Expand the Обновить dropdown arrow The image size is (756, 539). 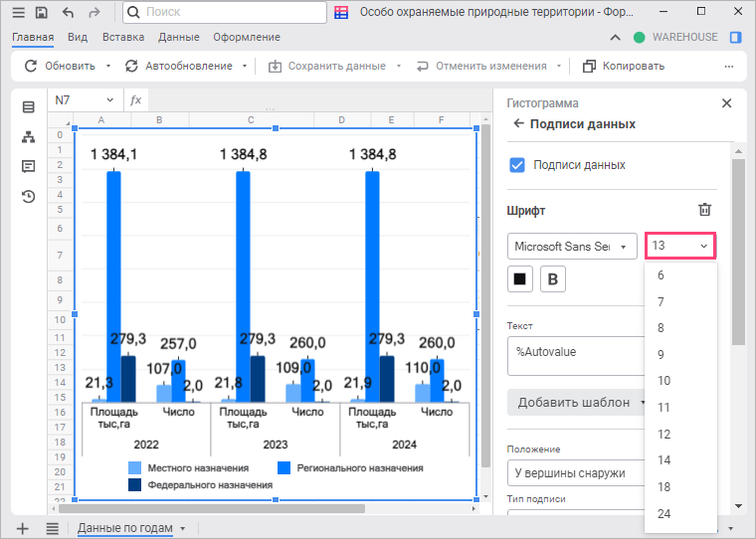point(108,66)
